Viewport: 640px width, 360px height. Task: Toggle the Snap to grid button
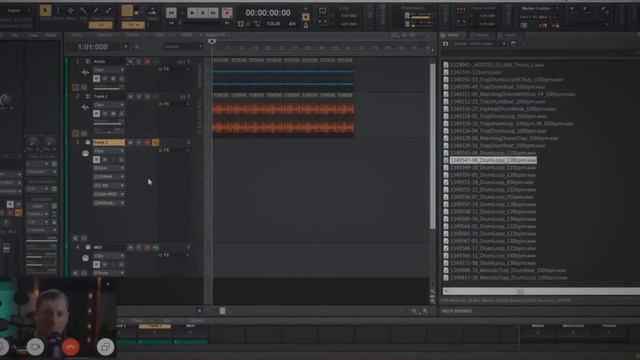[127, 11]
